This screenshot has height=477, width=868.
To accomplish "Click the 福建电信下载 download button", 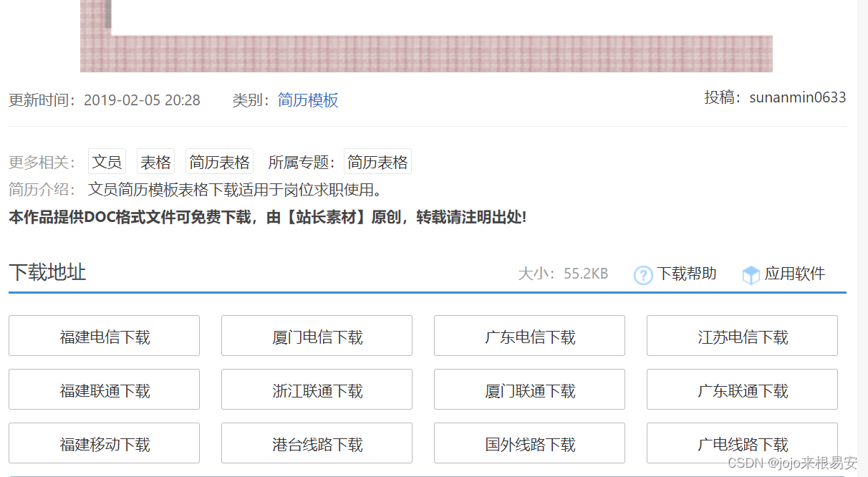I will (x=104, y=335).
